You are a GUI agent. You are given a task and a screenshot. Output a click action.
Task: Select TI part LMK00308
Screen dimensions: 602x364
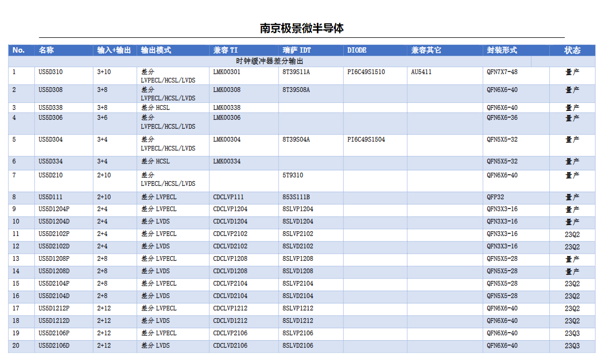tap(227, 90)
